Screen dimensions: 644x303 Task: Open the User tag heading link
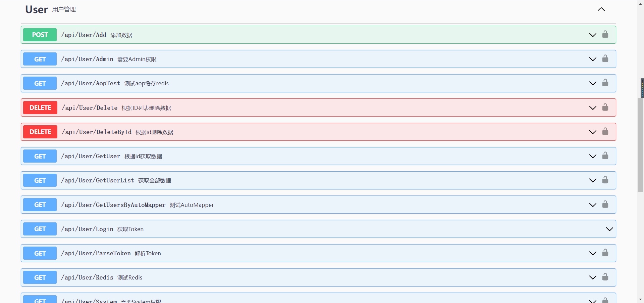coord(37,9)
